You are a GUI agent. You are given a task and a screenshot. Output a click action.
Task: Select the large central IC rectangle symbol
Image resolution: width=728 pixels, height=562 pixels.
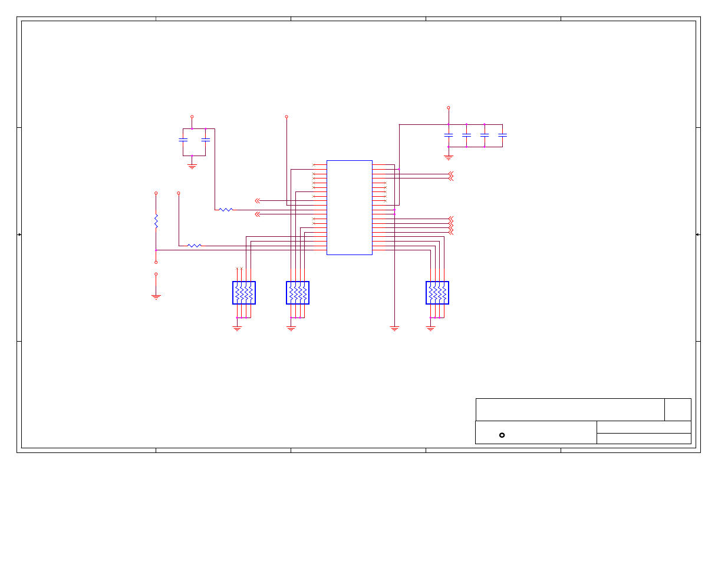[x=350, y=207]
